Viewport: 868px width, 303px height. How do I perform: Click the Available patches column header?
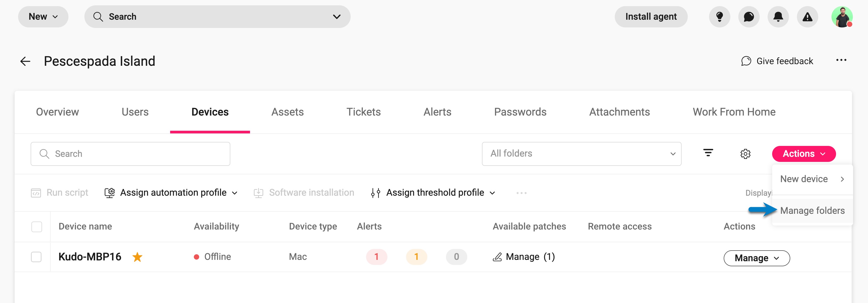(x=529, y=227)
